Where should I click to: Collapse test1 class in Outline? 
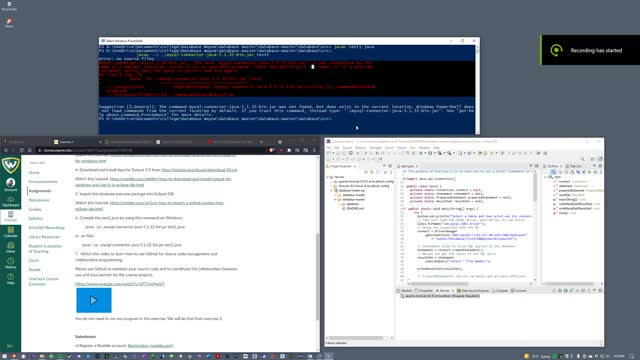546,177
